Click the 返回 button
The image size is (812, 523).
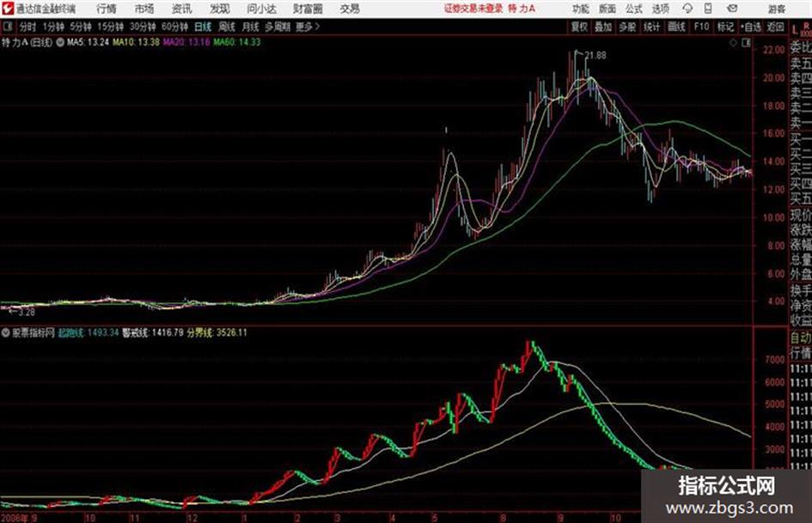click(775, 27)
